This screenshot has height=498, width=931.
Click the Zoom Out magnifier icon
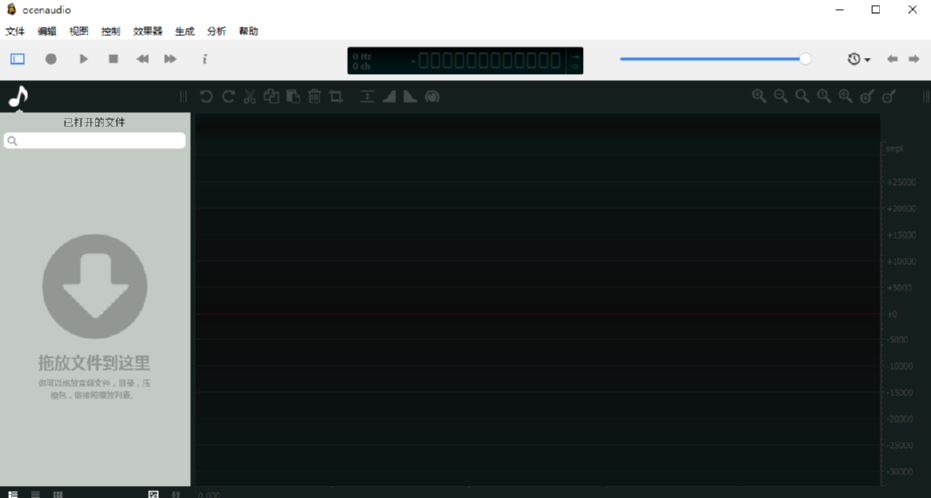click(x=781, y=96)
